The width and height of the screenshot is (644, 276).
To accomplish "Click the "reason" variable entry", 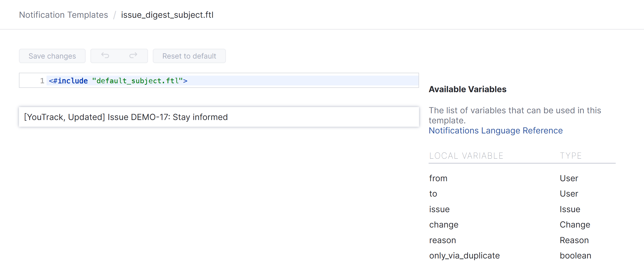I will click(x=443, y=240).
